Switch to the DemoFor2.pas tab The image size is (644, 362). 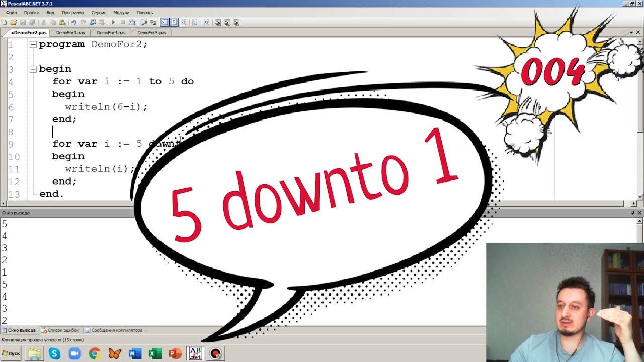tap(29, 32)
